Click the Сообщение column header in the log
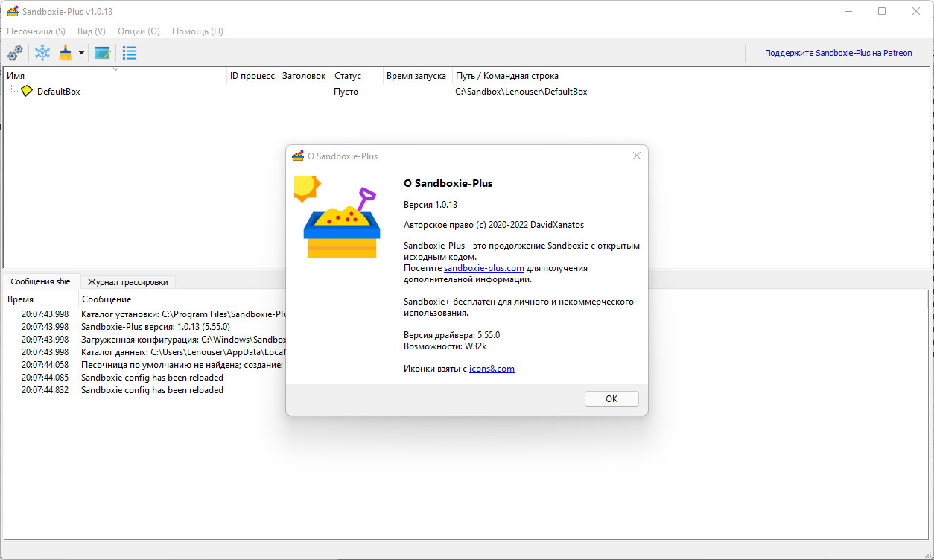The width and height of the screenshot is (934, 560). tap(107, 299)
